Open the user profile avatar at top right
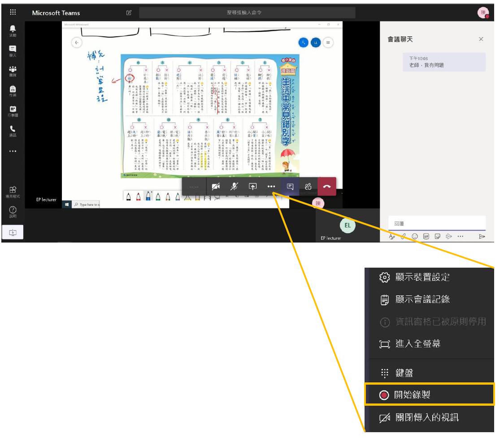Viewport: 504px width, 438px height. tap(483, 13)
